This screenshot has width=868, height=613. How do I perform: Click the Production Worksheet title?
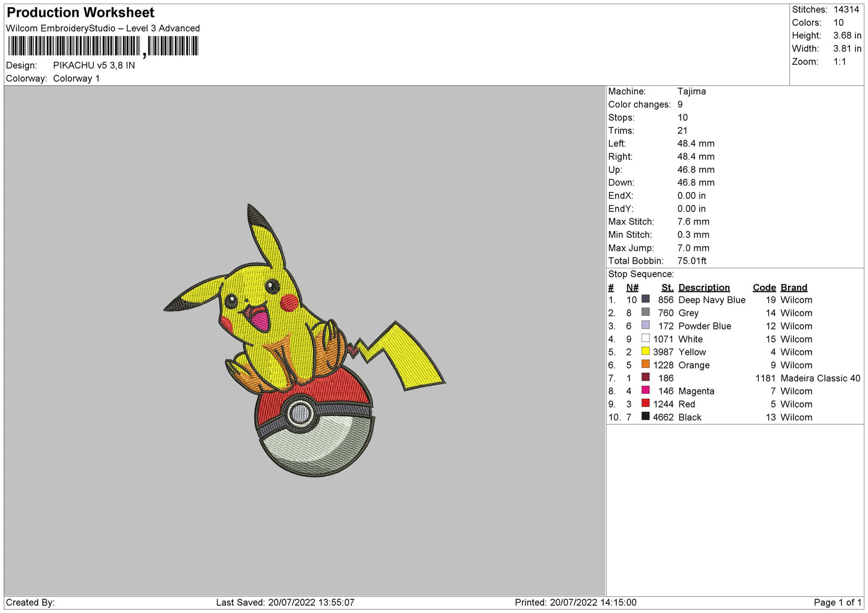pos(80,13)
